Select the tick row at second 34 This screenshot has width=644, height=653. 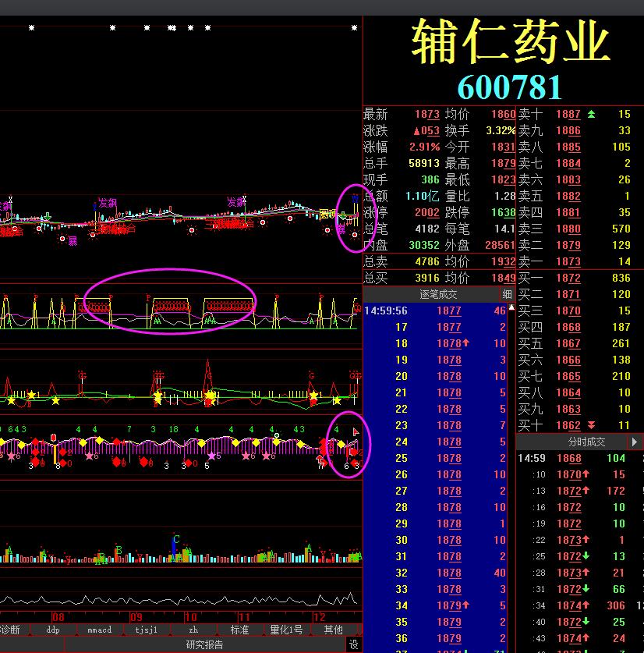coord(435,605)
